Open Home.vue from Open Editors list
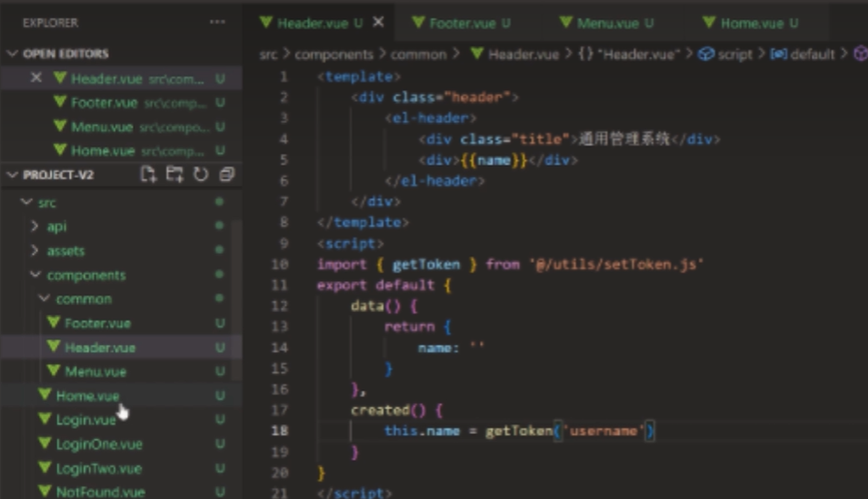868x499 pixels. click(x=121, y=150)
